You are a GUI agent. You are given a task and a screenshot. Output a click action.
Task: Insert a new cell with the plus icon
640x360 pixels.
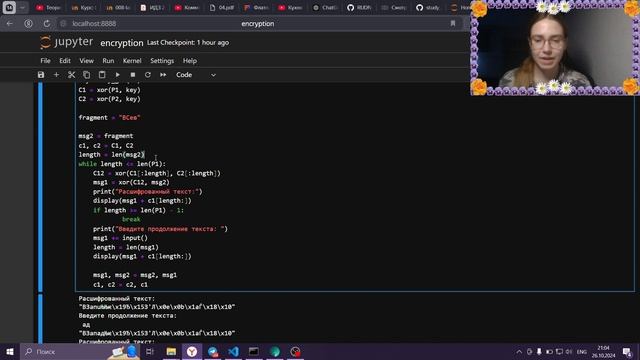(56, 75)
